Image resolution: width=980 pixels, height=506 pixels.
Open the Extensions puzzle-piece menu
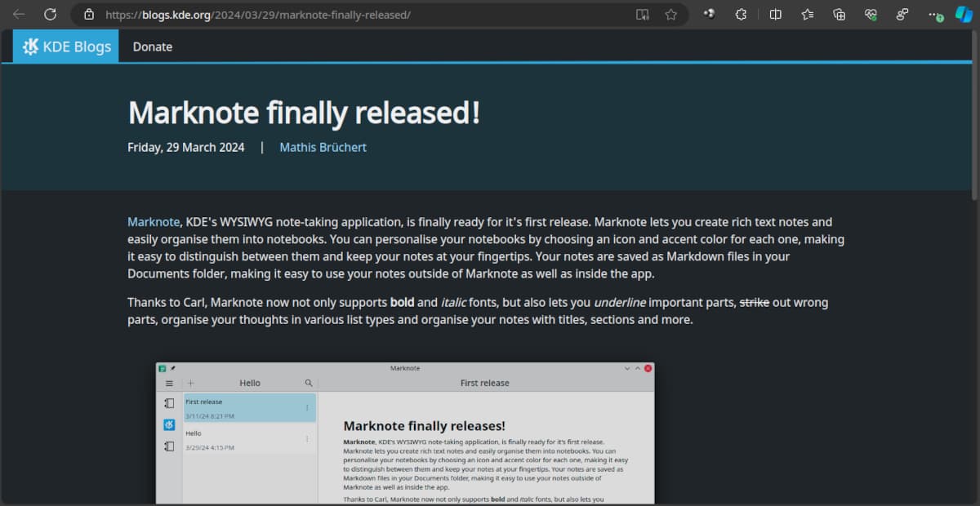tap(741, 14)
